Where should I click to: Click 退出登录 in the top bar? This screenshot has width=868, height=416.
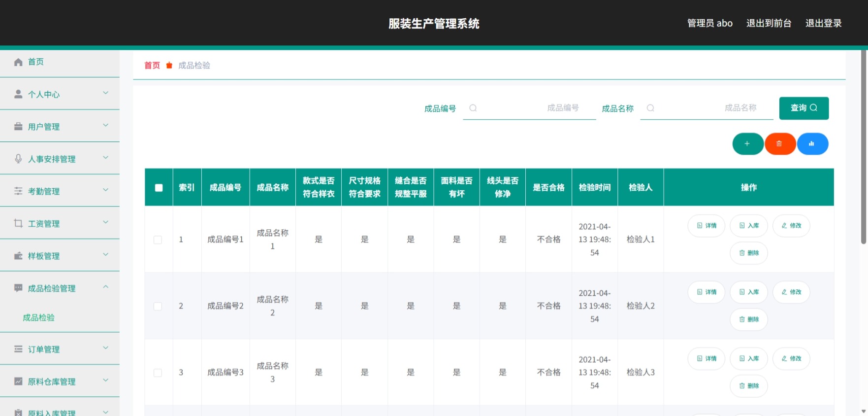[x=823, y=23]
